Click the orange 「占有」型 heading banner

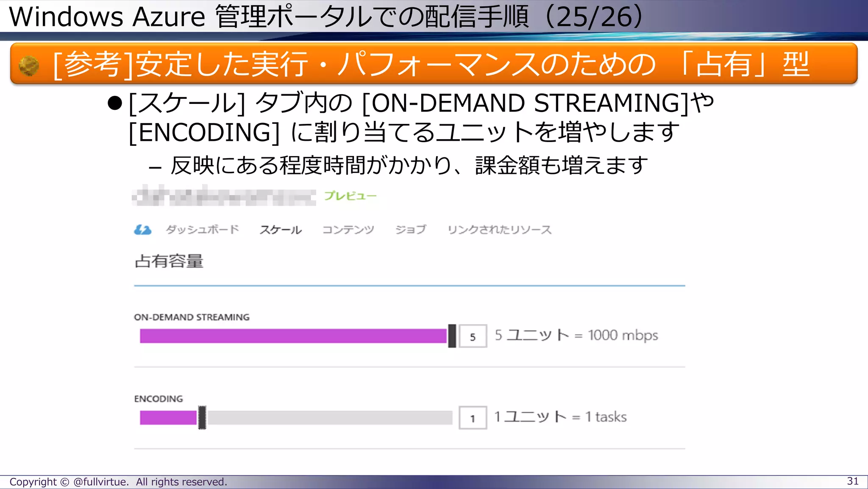(434, 64)
